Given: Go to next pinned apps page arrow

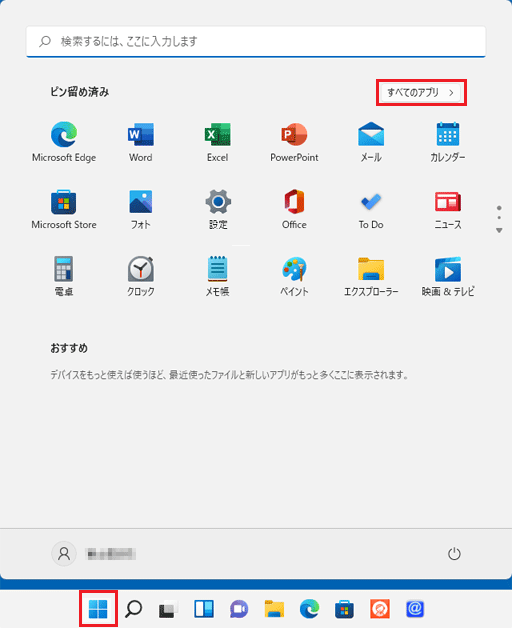Looking at the screenshot, I should pyautogui.click(x=499, y=230).
